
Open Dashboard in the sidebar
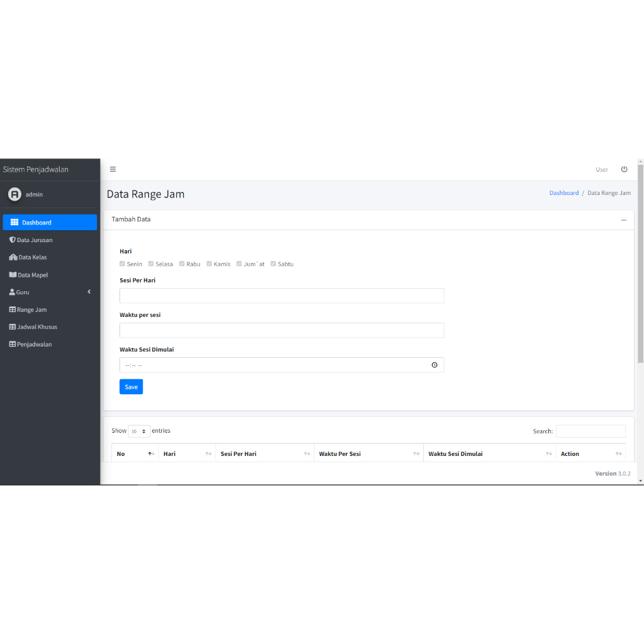click(50, 222)
